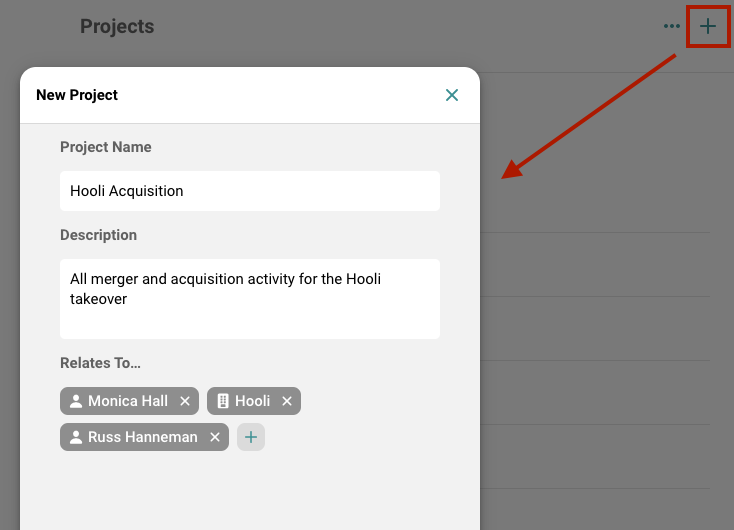Screen dimensions: 734x530
Task: Select the Monica Hall chip name
Action: 128,401
